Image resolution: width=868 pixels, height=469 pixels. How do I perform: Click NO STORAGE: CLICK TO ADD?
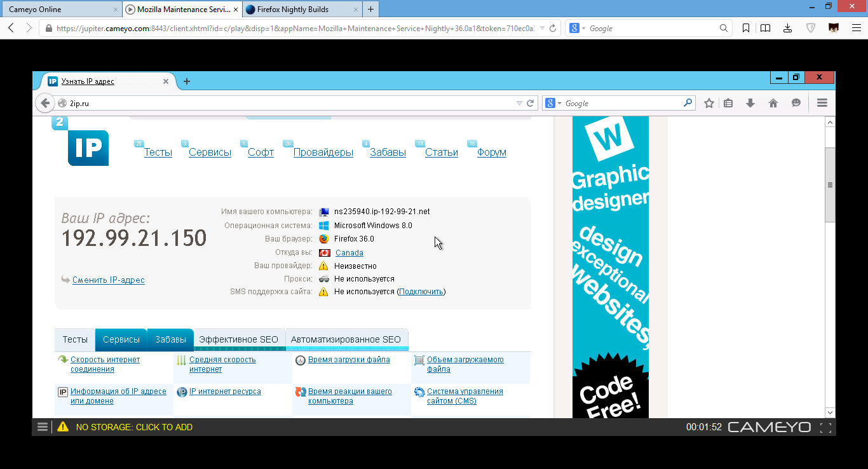pyautogui.click(x=134, y=427)
